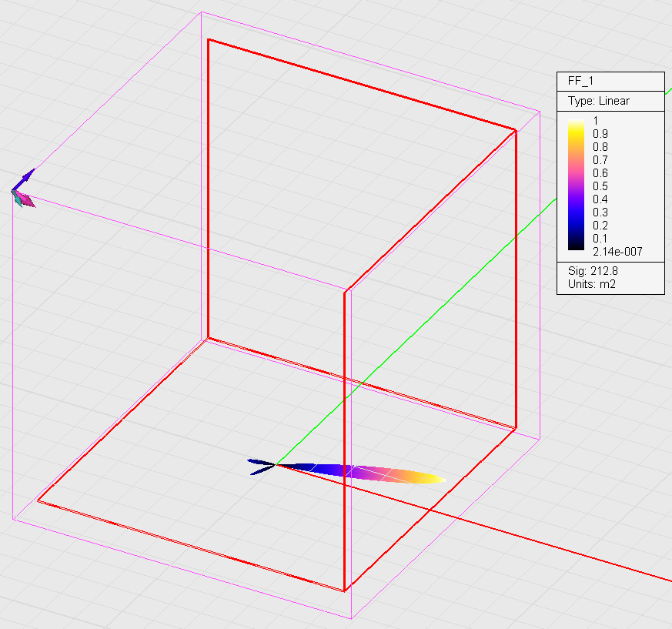The width and height of the screenshot is (672, 629).
Task: Pick the pink middle of the lobe
Action: point(369,472)
